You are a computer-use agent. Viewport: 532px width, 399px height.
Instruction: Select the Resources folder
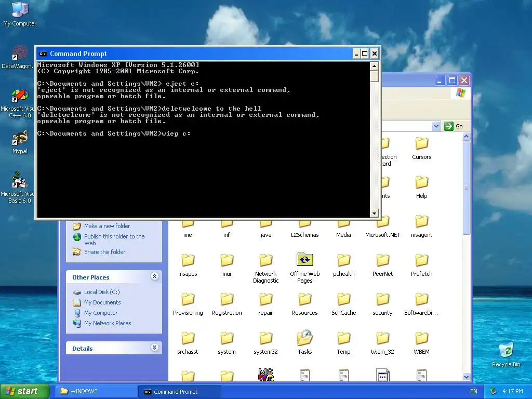pos(304,304)
